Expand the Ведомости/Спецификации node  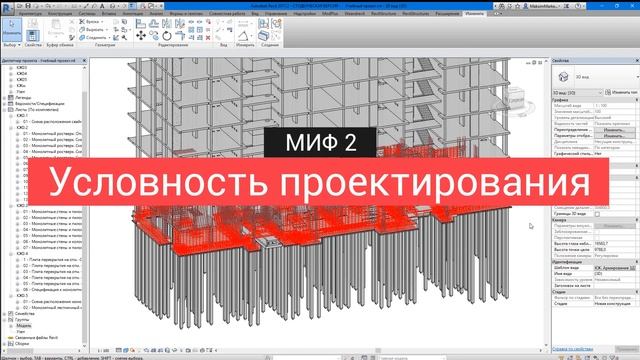pyautogui.click(x=4, y=104)
